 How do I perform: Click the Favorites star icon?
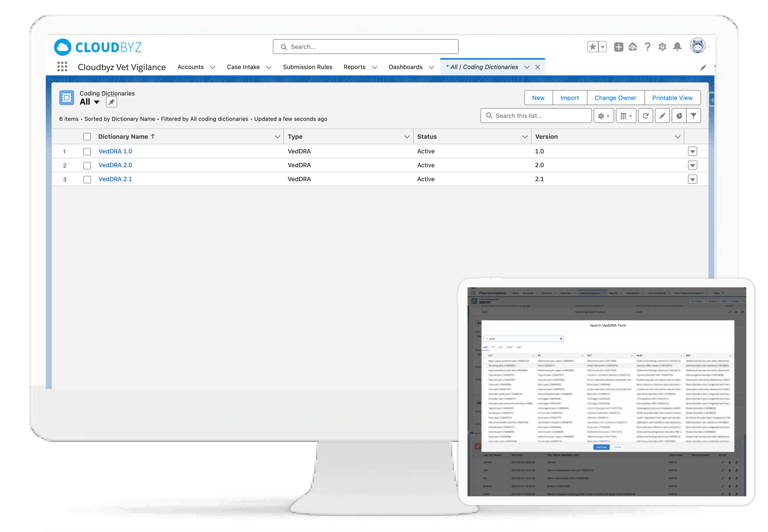click(593, 47)
